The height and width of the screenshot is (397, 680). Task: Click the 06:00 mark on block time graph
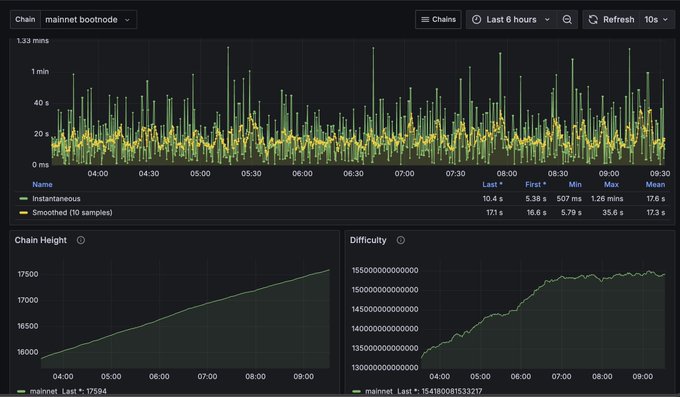click(302, 174)
